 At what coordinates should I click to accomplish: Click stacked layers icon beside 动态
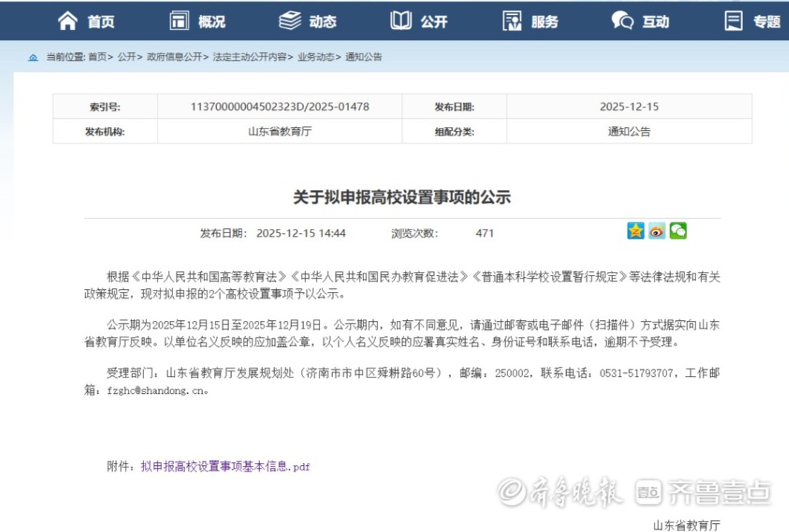[290, 21]
